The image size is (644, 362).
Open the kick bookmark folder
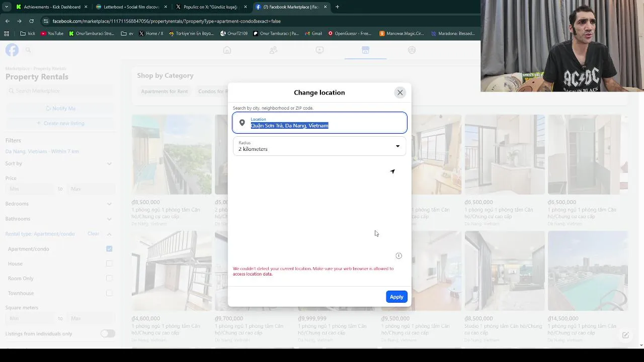[28, 34]
